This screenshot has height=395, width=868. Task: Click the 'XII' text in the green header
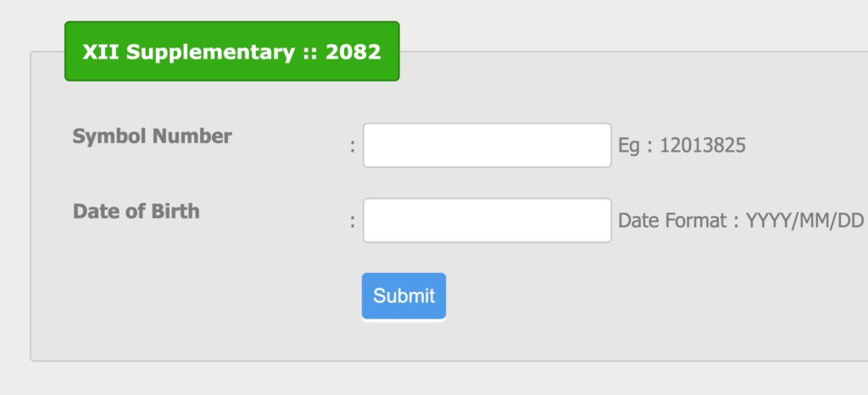(x=96, y=52)
